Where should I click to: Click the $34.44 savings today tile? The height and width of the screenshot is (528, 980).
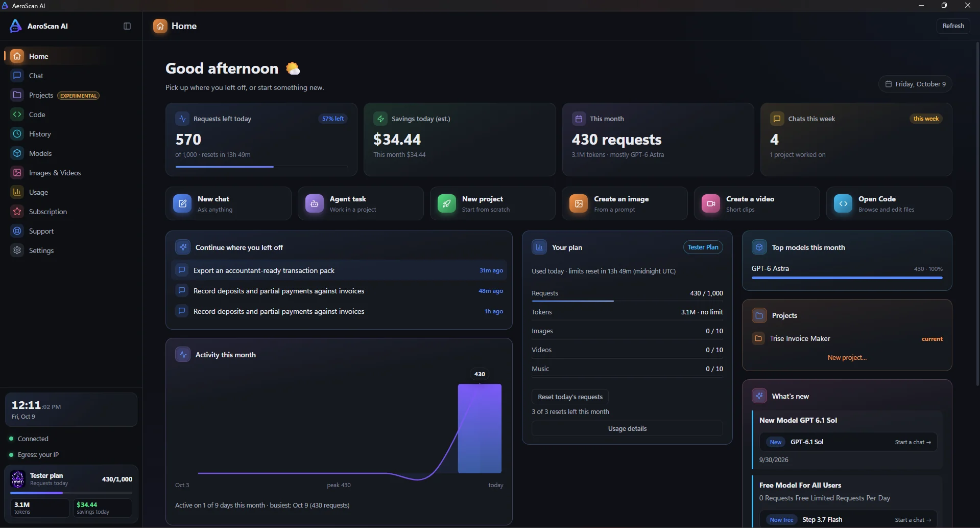[x=102, y=508]
